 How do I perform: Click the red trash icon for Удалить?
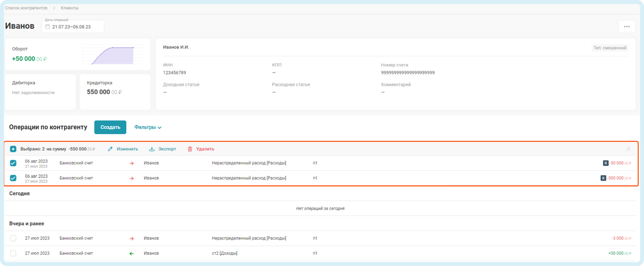pyautogui.click(x=190, y=149)
